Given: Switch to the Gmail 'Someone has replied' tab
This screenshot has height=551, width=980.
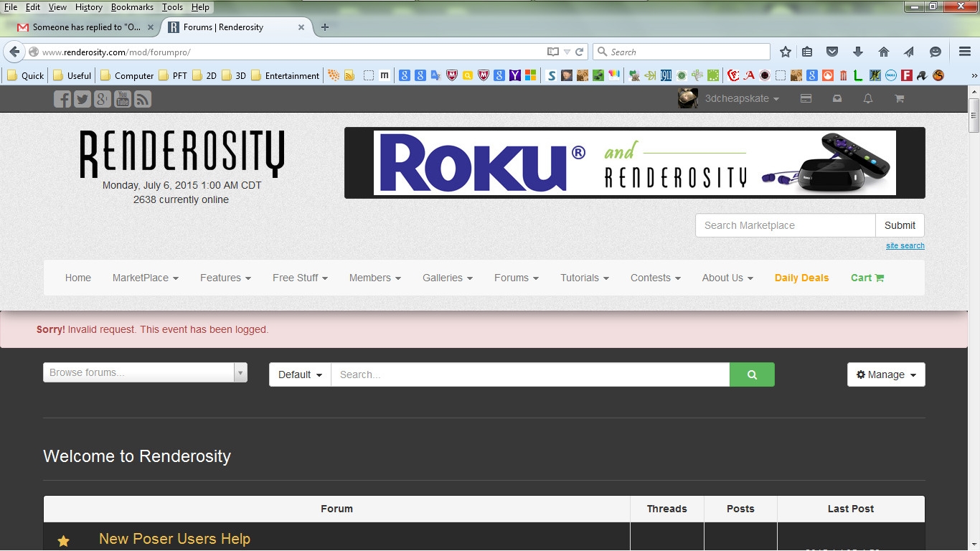Looking at the screenshot, I should tap(86, 27).
